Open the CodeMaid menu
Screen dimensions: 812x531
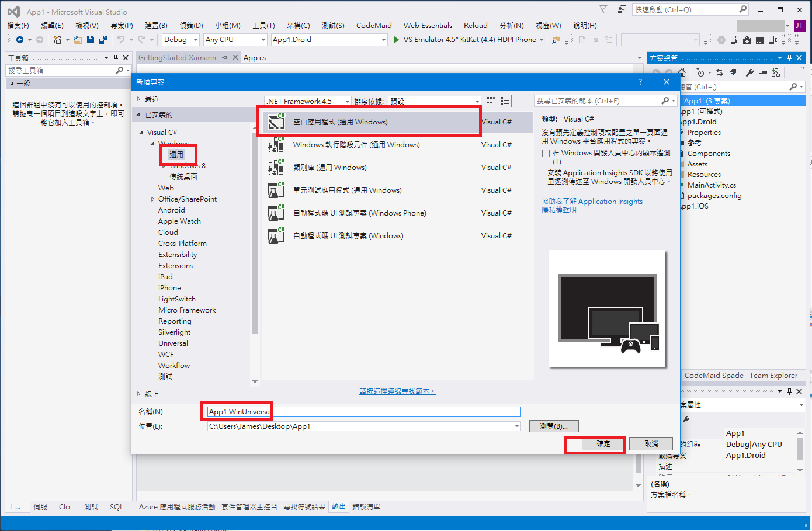374,26
